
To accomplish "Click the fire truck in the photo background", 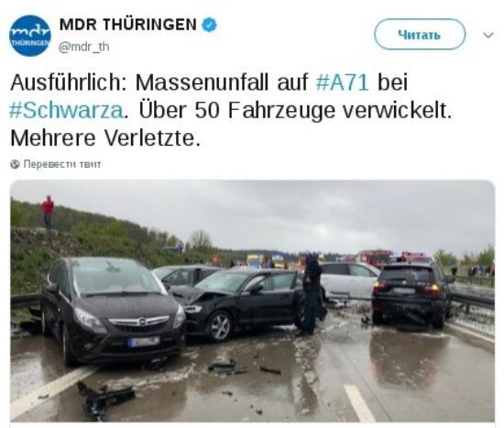I will pyautogui.click(x=376, y=258).
